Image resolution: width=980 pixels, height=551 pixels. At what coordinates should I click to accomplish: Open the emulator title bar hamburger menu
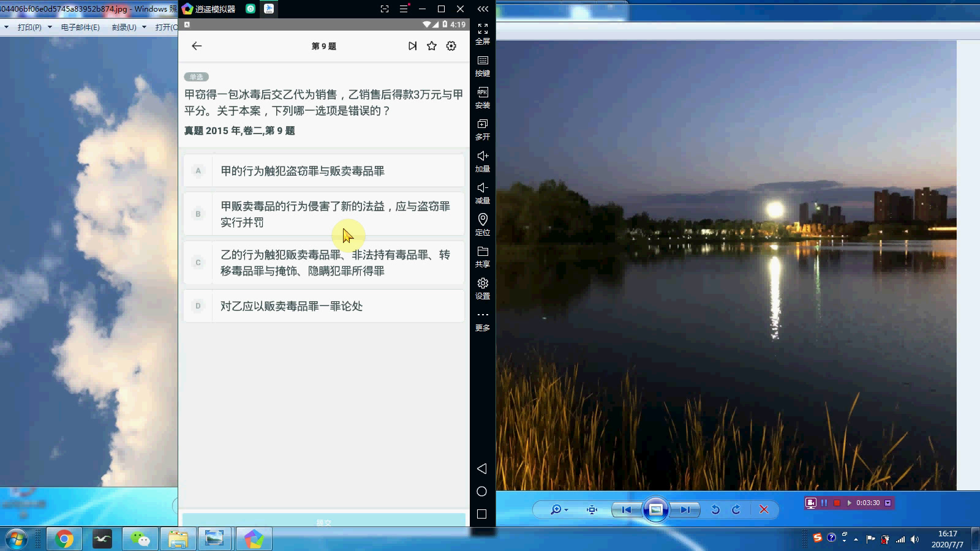point(404,9)
